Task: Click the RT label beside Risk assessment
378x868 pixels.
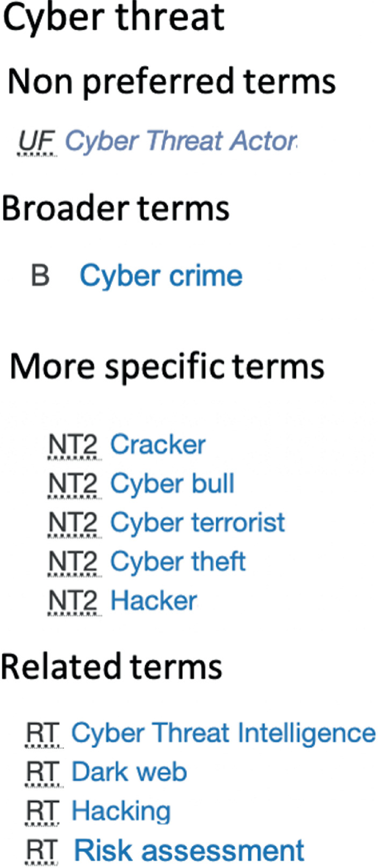Action: 43,851
